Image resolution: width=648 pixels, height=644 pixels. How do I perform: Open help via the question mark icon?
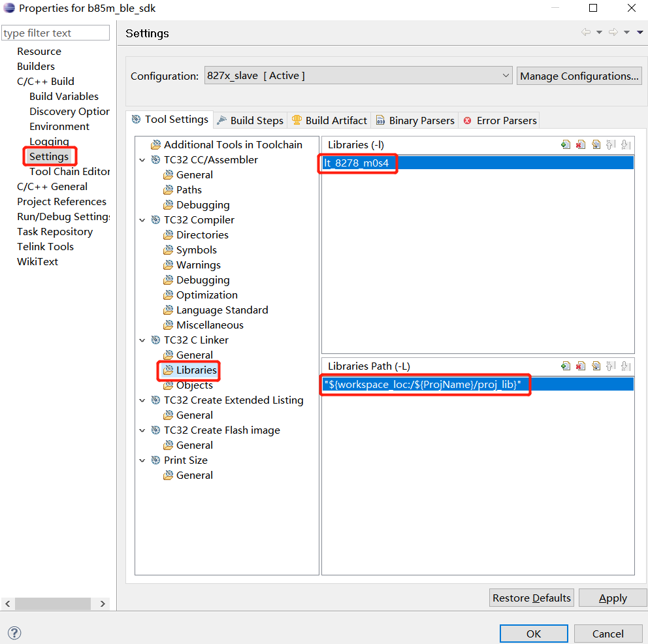(x=14, y=632)
